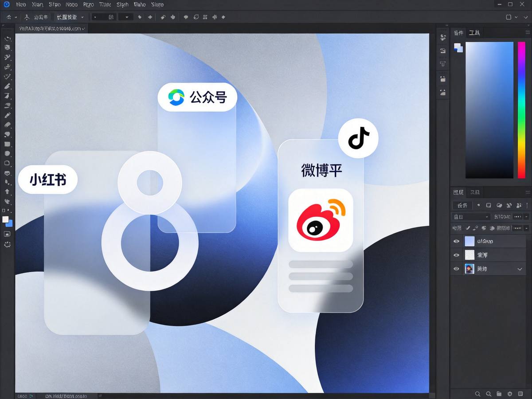
Task: Click the layer kind filter button in the layers panel
Action: pyautogui.click(x=462, y=205)
